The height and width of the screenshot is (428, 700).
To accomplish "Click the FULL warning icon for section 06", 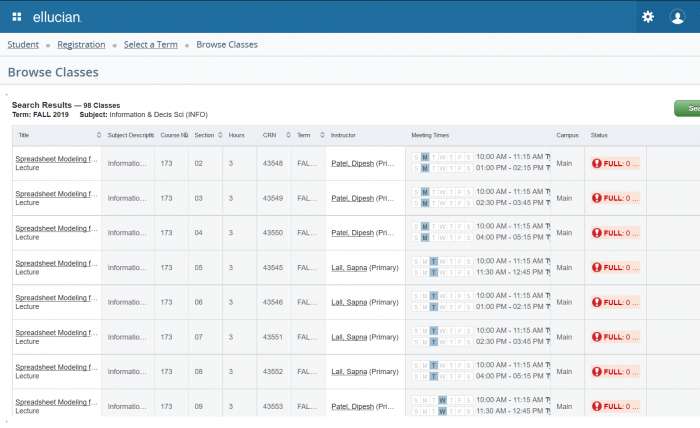I will pyautogui.click(x=597, y=302).
